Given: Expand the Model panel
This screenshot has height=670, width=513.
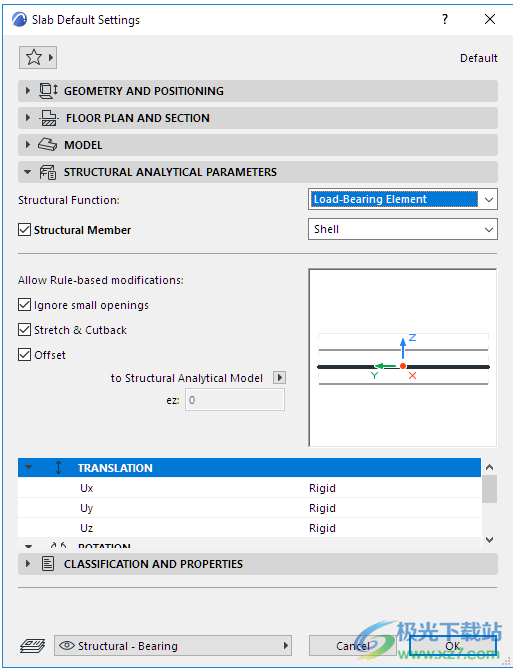Looking at the screenshot, I should click(x=28, y=144).
